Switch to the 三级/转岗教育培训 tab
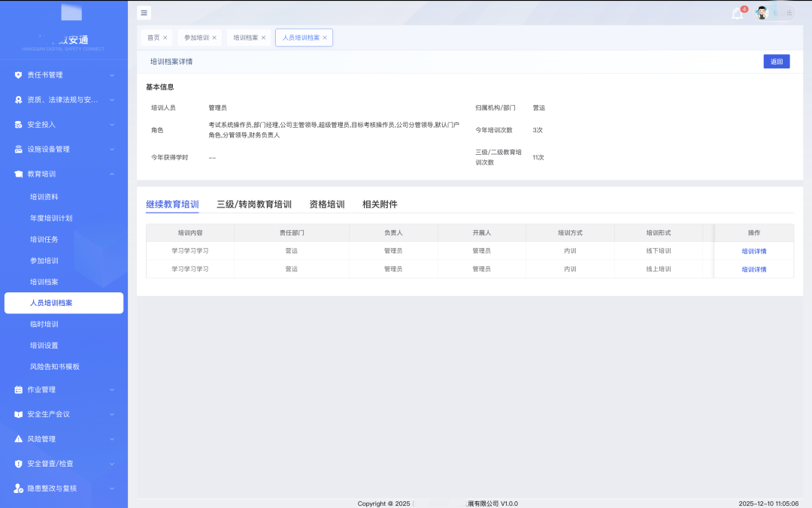Image resolution: width=812 pixels, height=508 pixels. coord(254,204)
